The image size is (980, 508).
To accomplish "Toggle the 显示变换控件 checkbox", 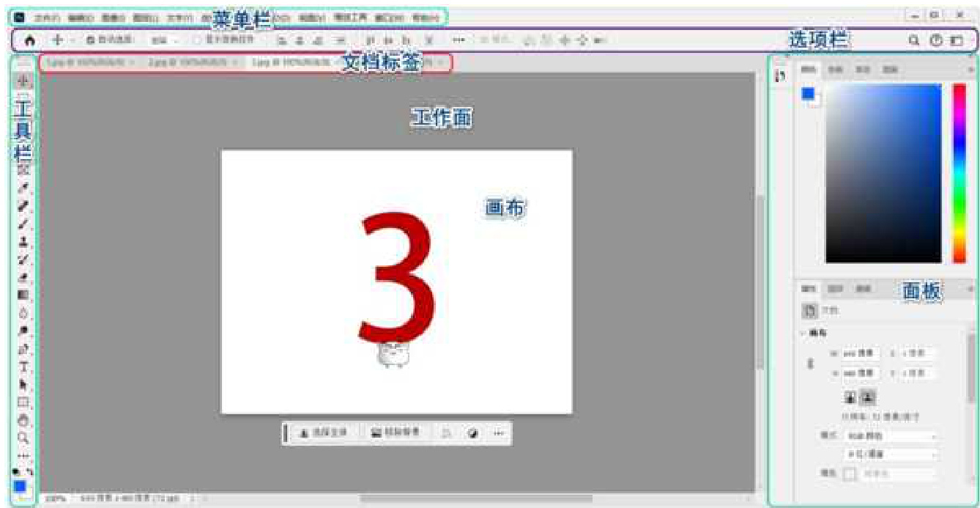I will (x=196, y=41).
